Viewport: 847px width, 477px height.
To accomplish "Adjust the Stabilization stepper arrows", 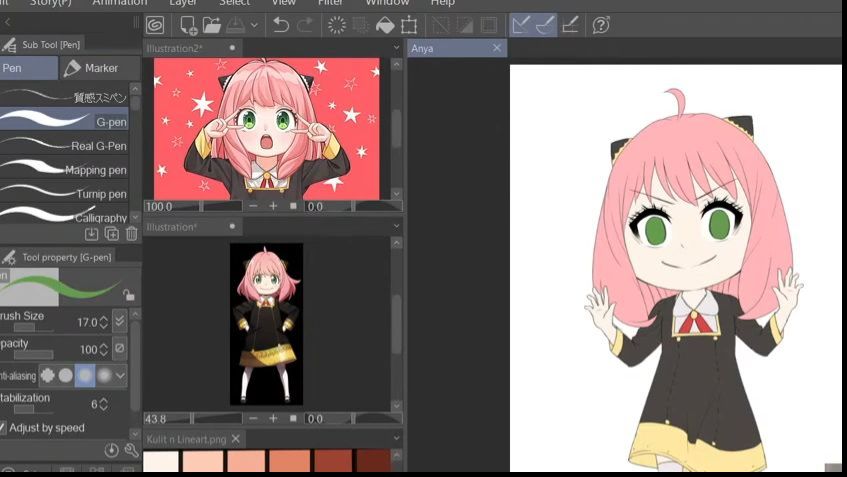I will pos(104,404).
